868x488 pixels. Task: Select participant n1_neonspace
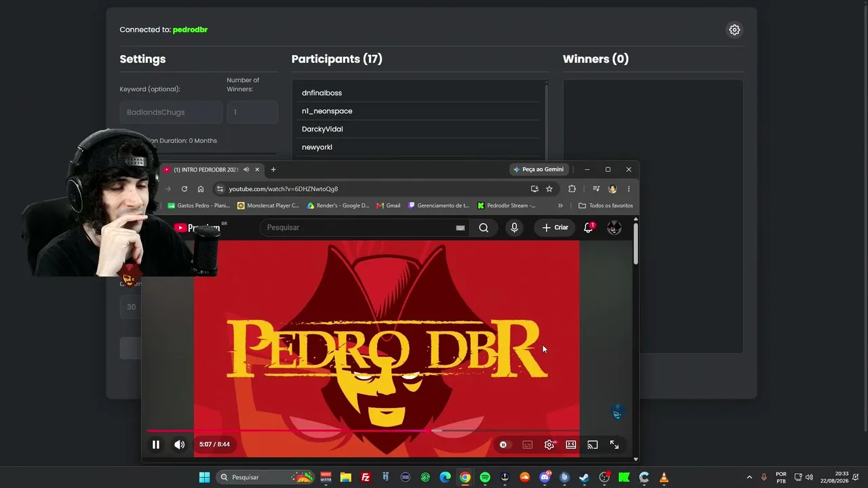418,111
